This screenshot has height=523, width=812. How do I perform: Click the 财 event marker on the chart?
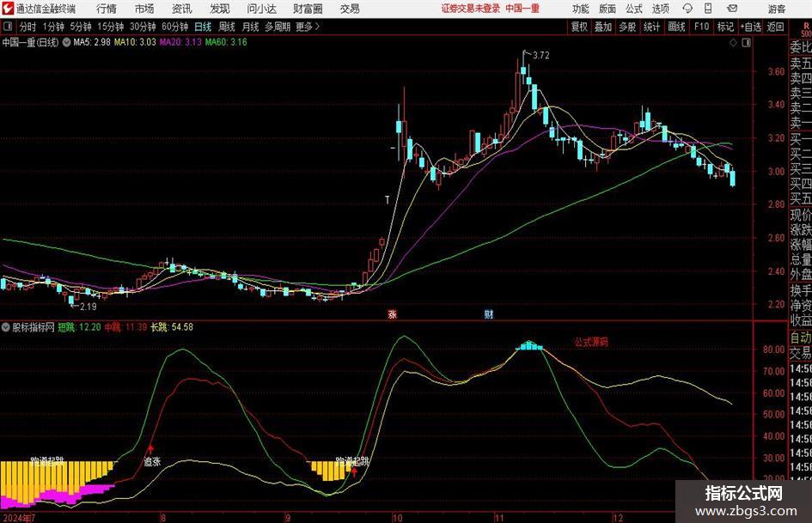coord(488,313)
